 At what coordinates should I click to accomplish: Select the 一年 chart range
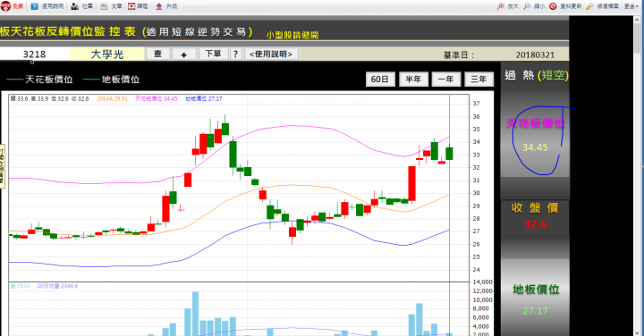click(x=445, y=80)
